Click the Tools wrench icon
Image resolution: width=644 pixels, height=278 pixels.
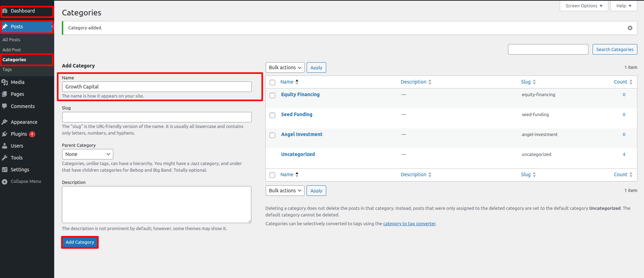click(5, 158)
